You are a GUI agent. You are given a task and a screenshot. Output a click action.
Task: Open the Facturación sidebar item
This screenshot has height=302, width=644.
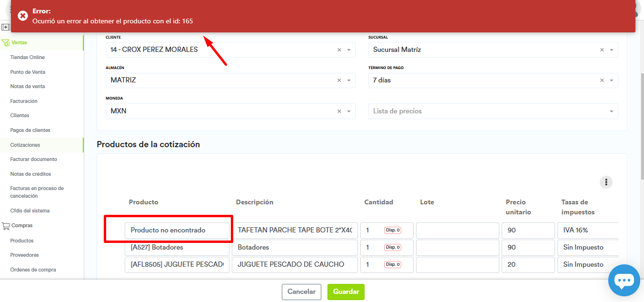[x=24, y=101]
